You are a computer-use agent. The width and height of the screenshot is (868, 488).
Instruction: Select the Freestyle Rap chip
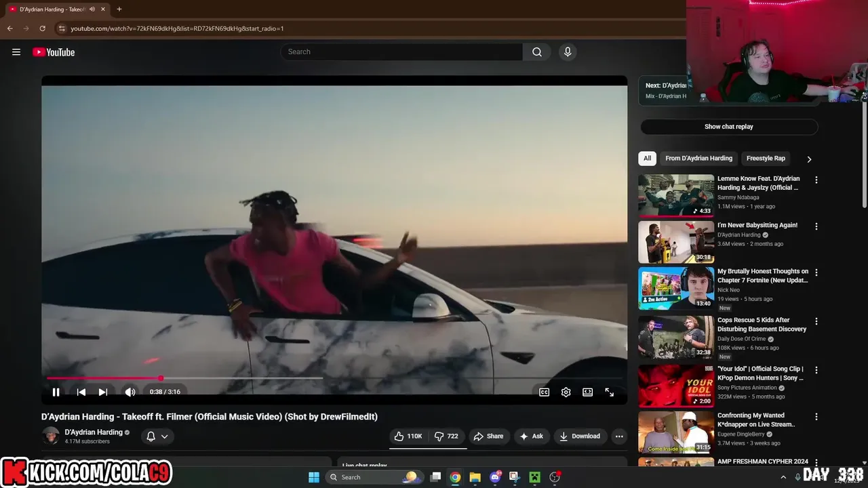(766, 159)
